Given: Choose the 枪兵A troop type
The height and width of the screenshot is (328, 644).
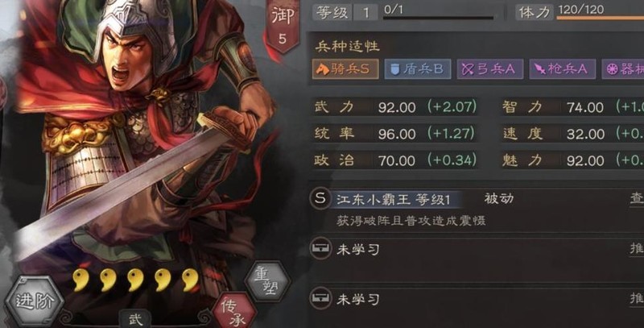Looking at the screenshot, I should point(562,69).
